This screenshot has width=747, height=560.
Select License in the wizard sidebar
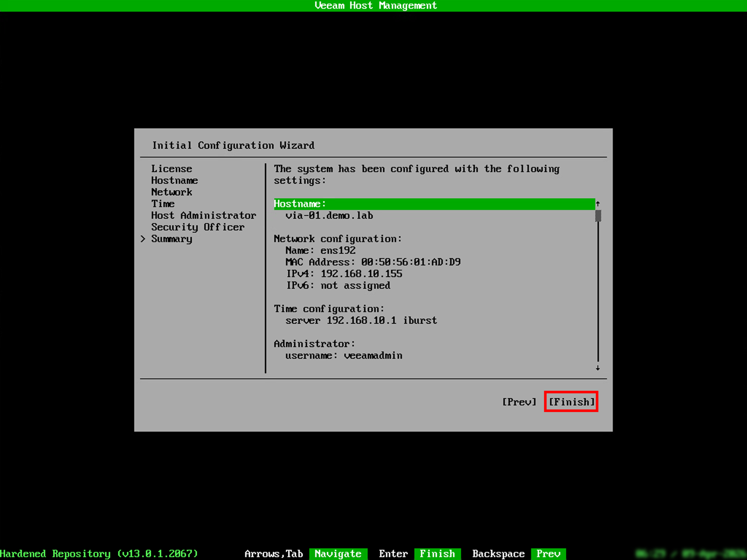(x=171, y=169)
